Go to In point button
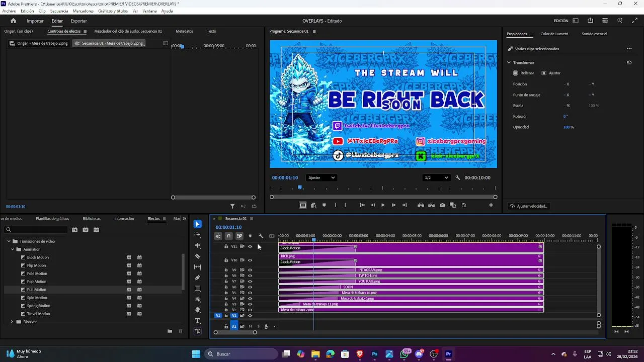 362,205
